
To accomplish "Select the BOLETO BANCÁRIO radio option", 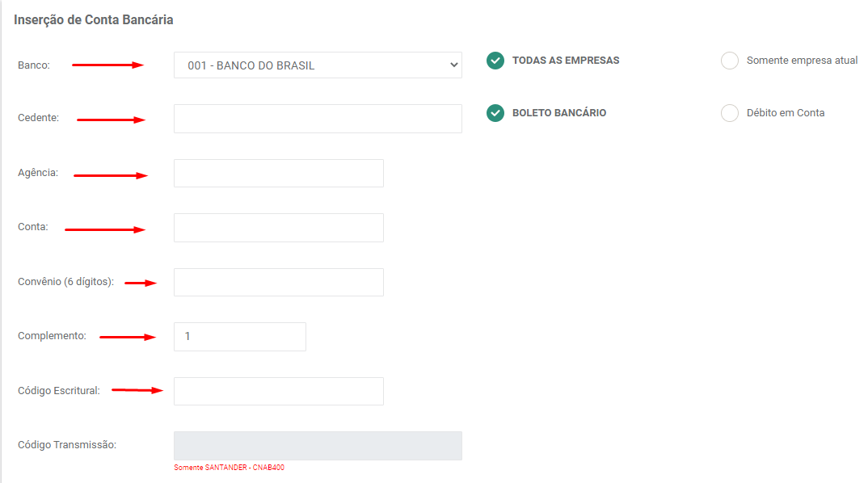I will (x=495, y=113).
